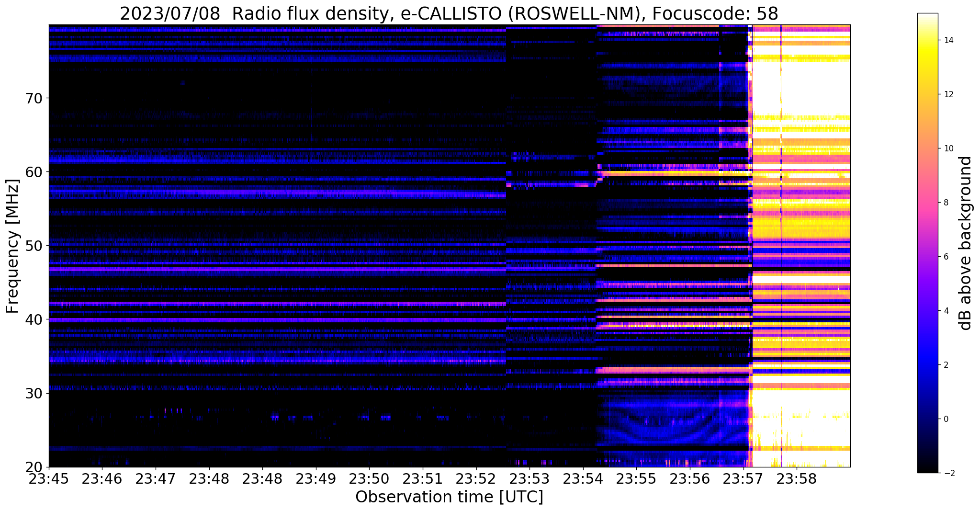Click the colorbar tick label 14
The width and height of the screenshot is (980, 511).
point(947,40)
